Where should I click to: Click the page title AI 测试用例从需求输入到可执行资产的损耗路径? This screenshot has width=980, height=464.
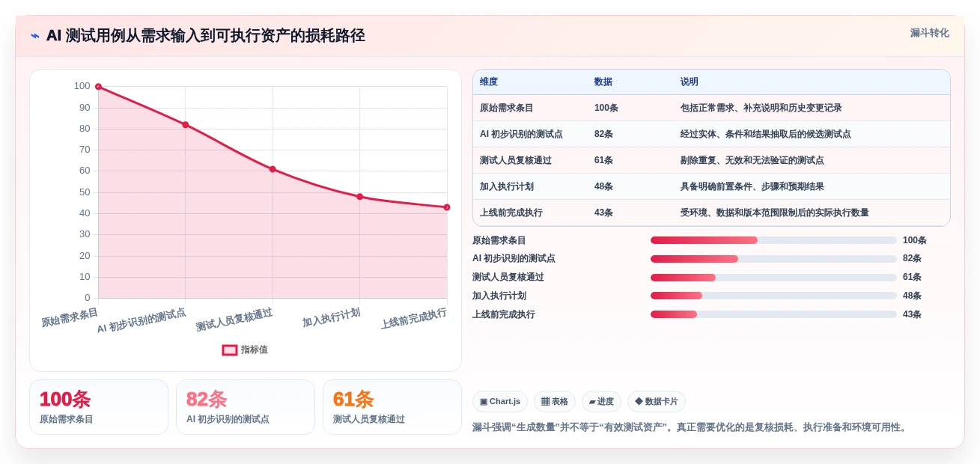click(206, 35)
